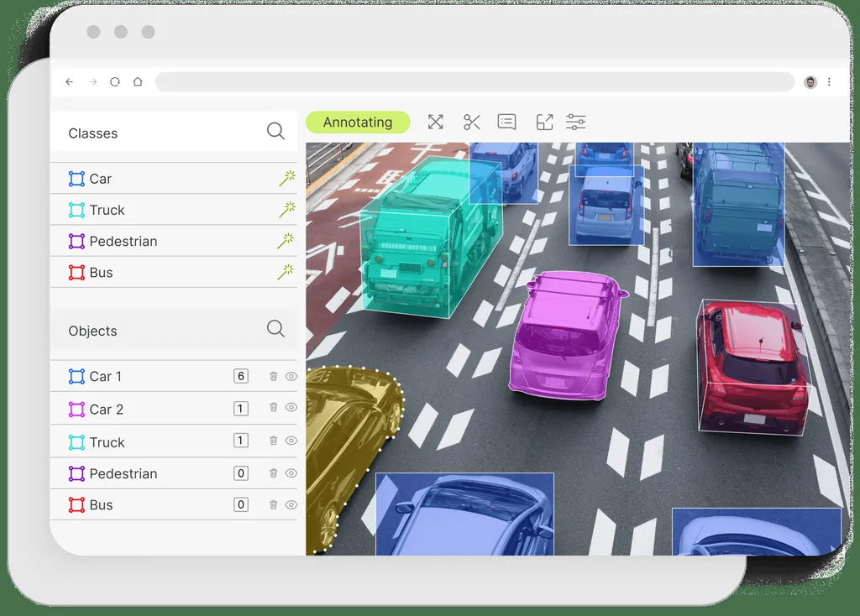860x616 pixels.
Task: Select the scissors cut tool
Action: 472,122
